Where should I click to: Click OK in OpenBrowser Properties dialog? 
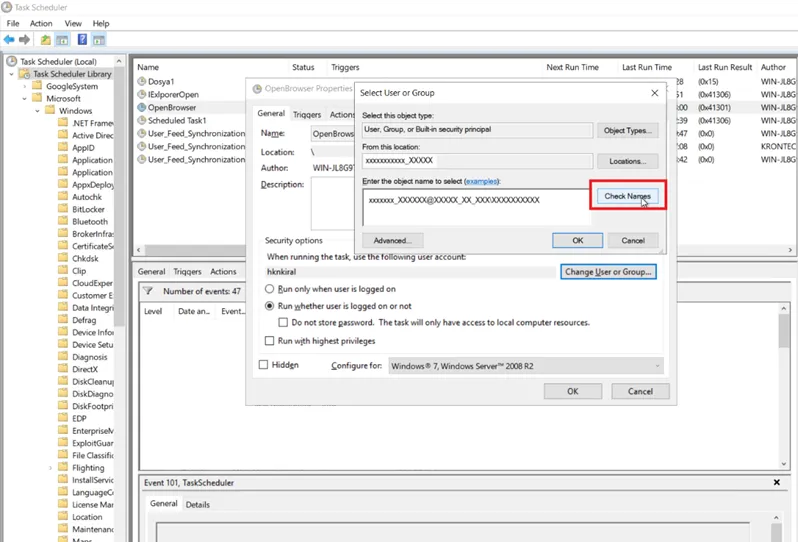pyautogui.click(x=573, y=391)
